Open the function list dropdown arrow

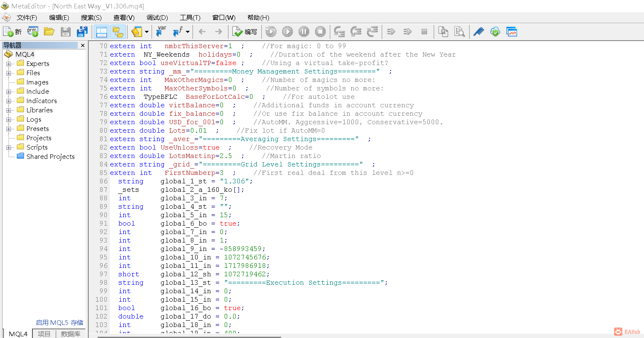pos(187,32)
